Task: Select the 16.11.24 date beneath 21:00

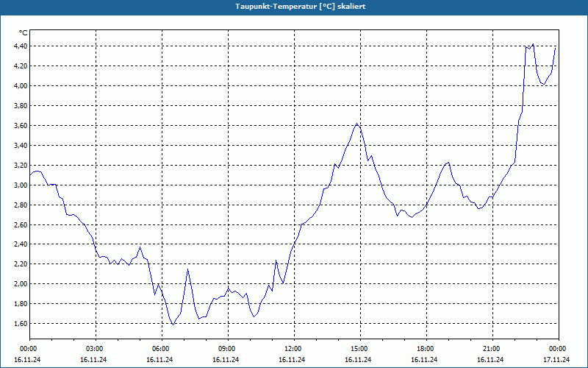Action: tap(490, 360)
